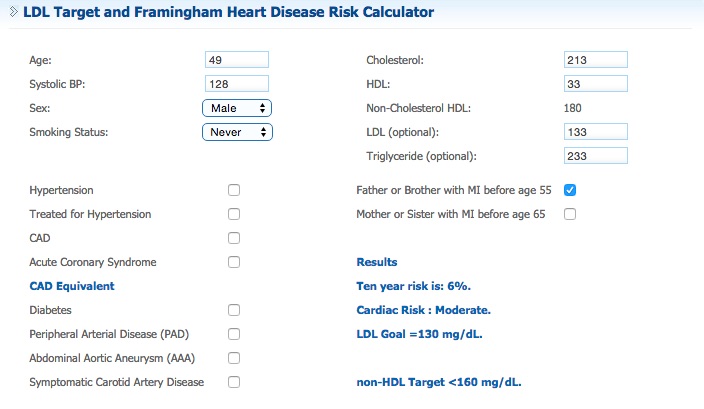The image size is (704, 409).
Task: Mark the Diabetes checkbox
Action: pos(234,310)
